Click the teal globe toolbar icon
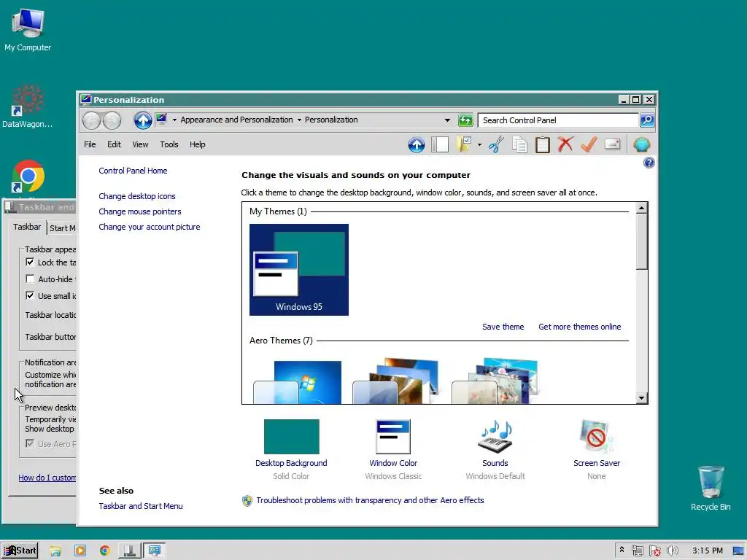 tap(641, 145)
